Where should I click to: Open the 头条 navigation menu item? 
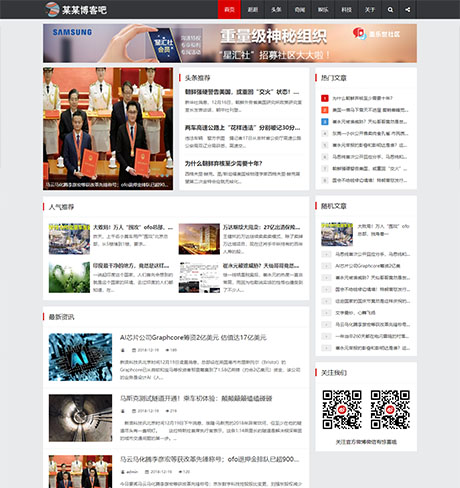click(x=276, y=9)
